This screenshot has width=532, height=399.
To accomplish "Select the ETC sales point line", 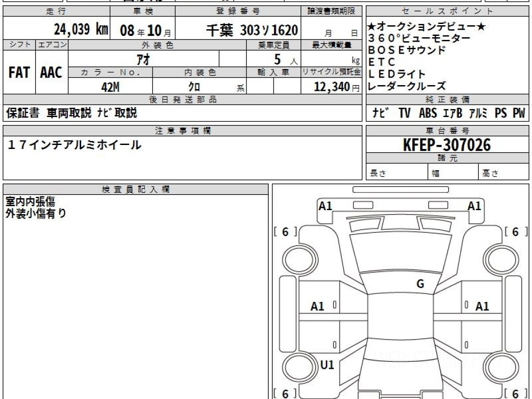I will 382,63.
